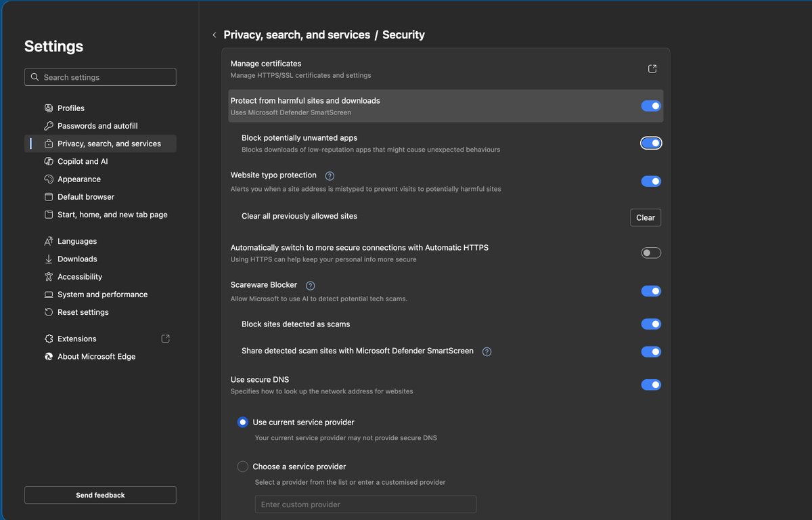Image resolution: width=812 pixels, height=520 pixels.
Task: Select Choose a service provider radio
Action: pos(243,467)
